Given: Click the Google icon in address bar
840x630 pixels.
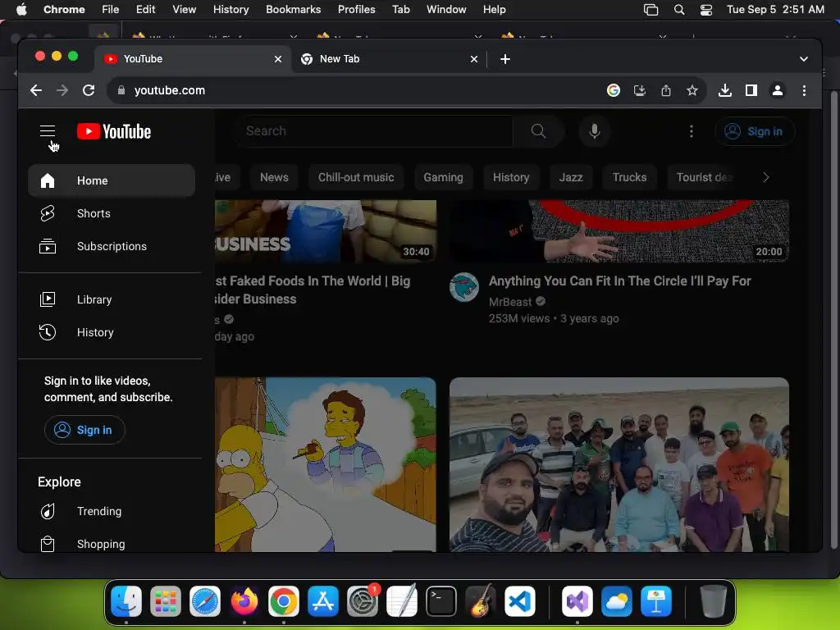Looking at the screenshot, I should tap(614, 90).
